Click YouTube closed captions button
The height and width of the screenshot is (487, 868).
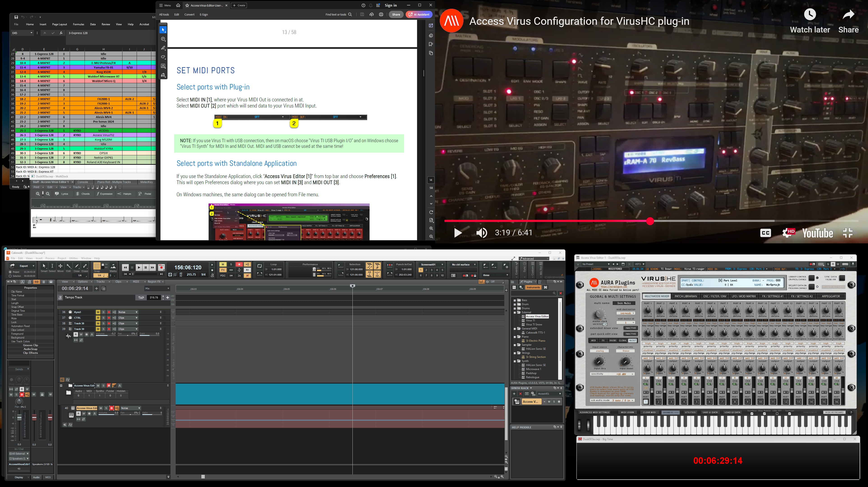pos(765,233)
